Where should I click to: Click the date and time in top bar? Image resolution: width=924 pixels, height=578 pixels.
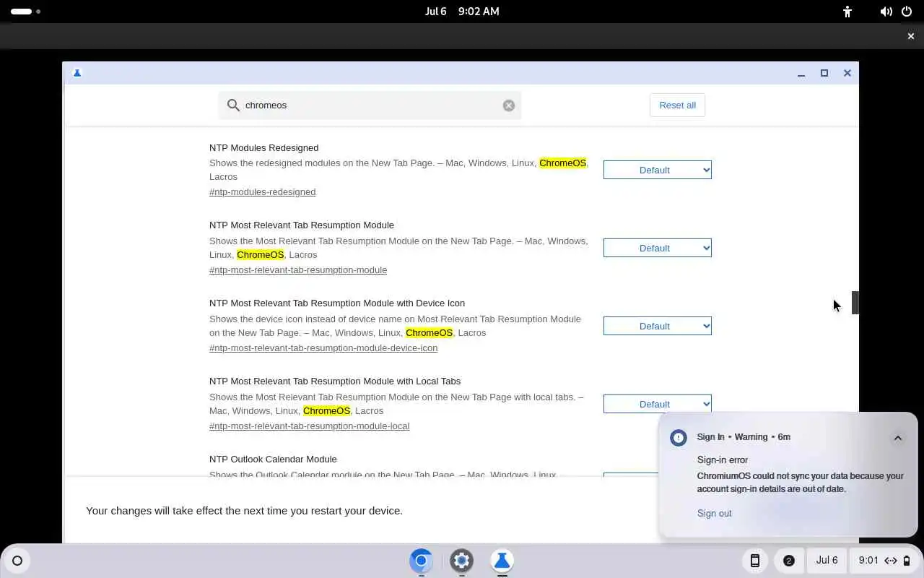pos(462,12)
